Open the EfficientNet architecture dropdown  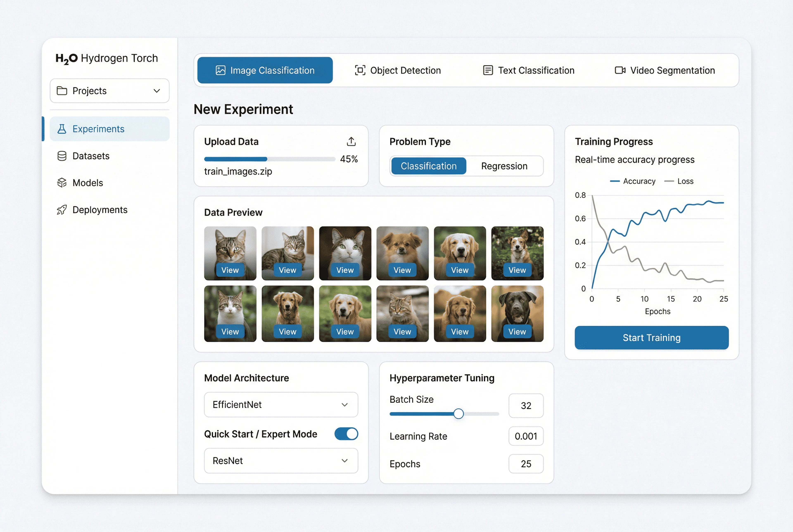point(281,405)
